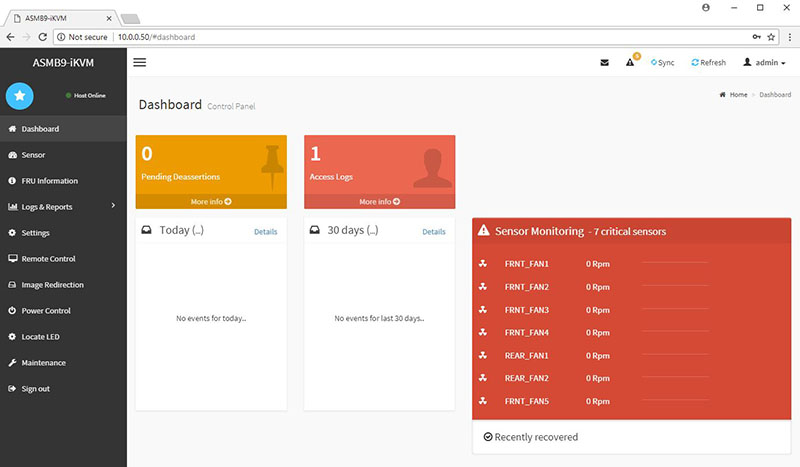Click More info under Access Logs
This screenshot has width=800, height=467.
379,201
